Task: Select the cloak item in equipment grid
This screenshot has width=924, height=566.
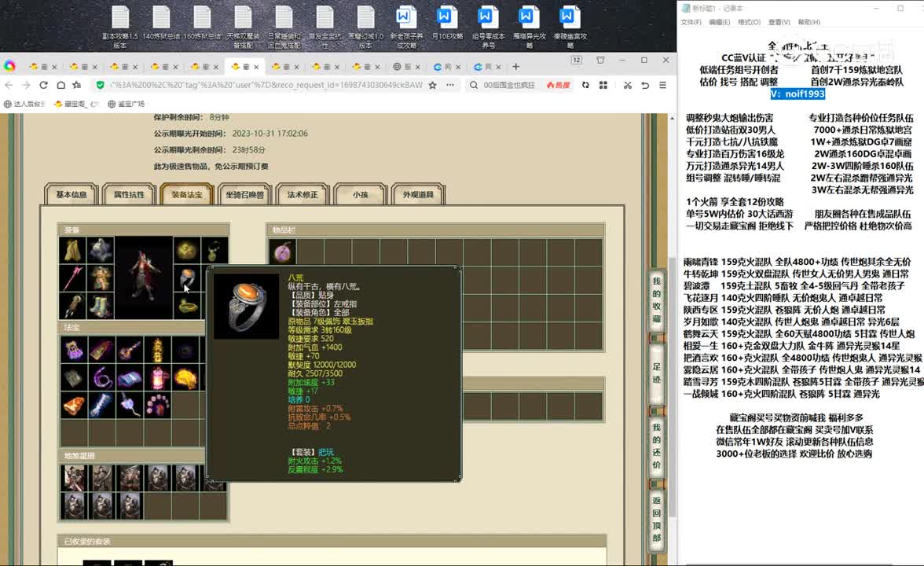Action: 72,250
